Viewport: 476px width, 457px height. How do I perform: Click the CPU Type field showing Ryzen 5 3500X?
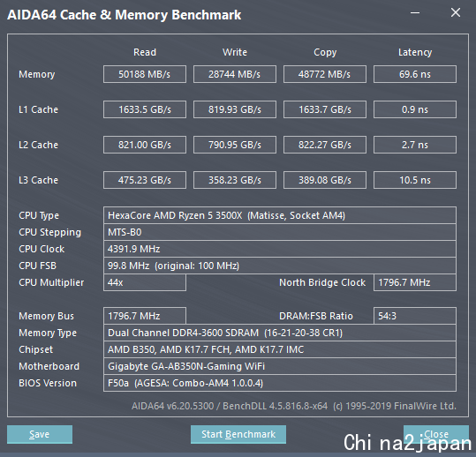tap(280, 215)
